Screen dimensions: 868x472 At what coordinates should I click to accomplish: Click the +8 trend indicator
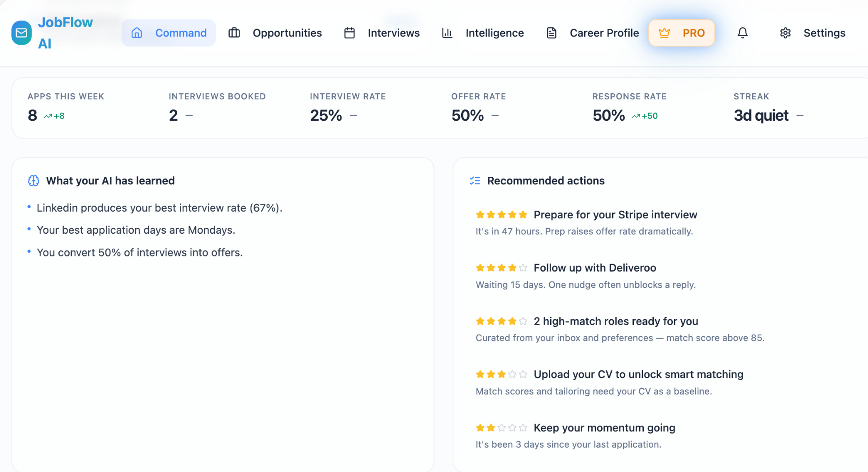click(x=54, y=116)
